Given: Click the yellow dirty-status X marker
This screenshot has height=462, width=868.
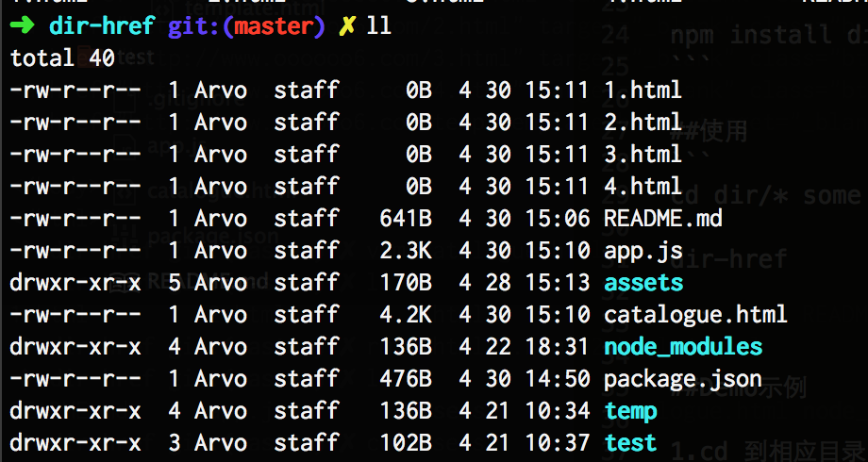Looking at the screenshot, I should point(346,26).
